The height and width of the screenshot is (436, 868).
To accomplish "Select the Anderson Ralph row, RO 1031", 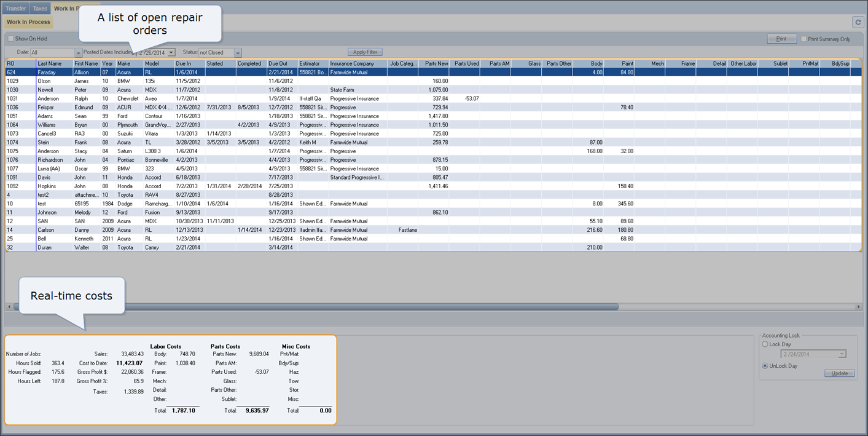I will tap(433, 98).
